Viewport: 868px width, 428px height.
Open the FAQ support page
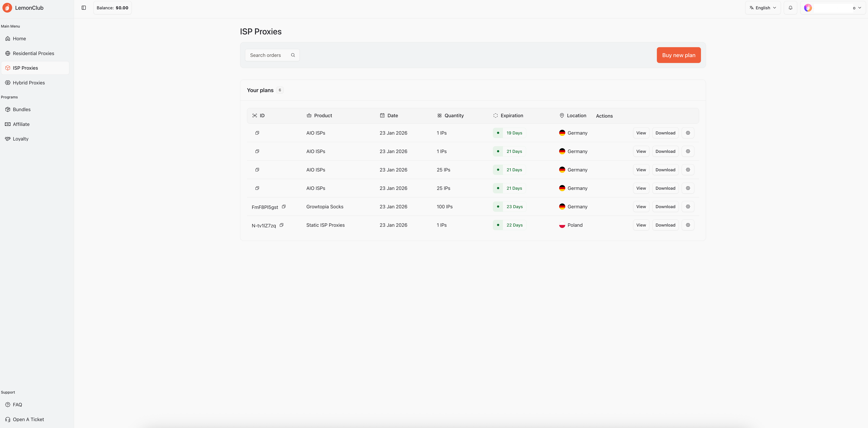tap(35, 405)
